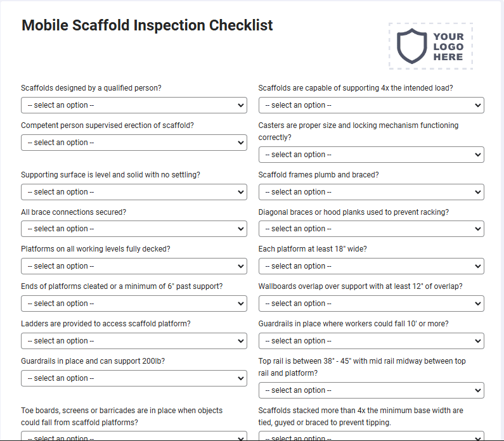Open Scaffold frames plumb and braced dropdown
This screenshot has height=441, width=504.
372,192
